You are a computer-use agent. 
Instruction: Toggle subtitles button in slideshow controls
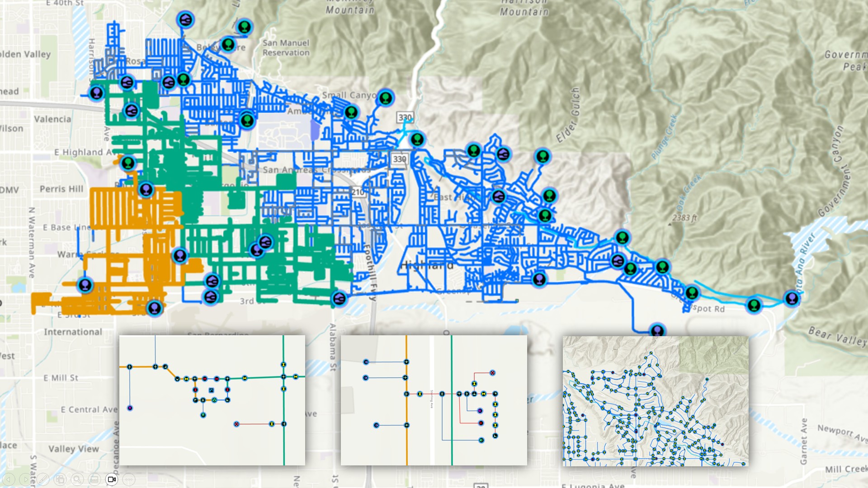click(x=94, y=479)
